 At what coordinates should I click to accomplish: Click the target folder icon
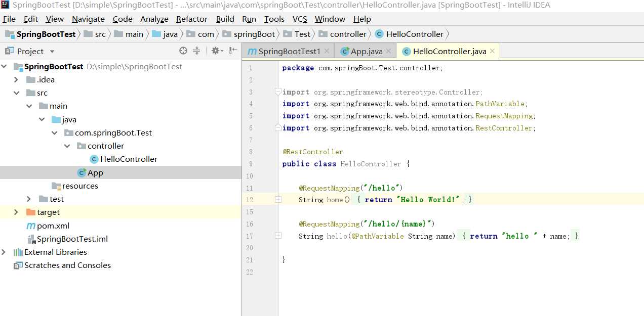31,212
